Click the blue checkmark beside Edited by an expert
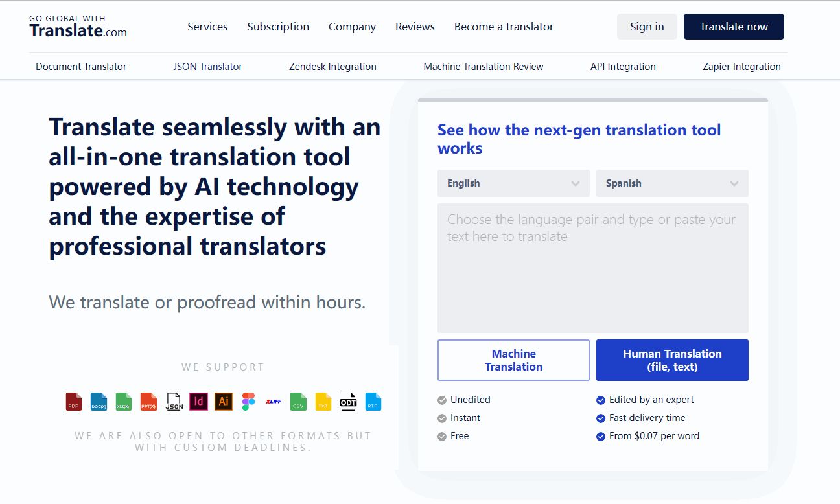Viewport: 840px width, 504px height. click(601, 400)
